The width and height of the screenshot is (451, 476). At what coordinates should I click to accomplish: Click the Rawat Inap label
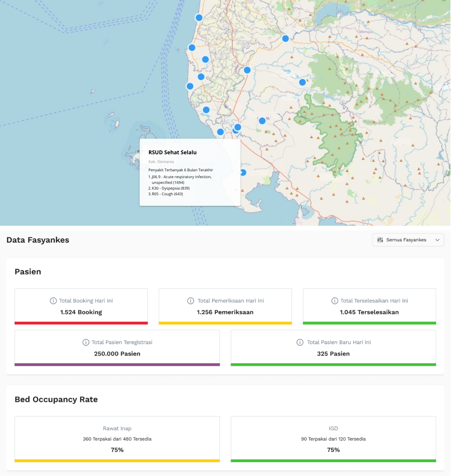click(x=117, y=429)
